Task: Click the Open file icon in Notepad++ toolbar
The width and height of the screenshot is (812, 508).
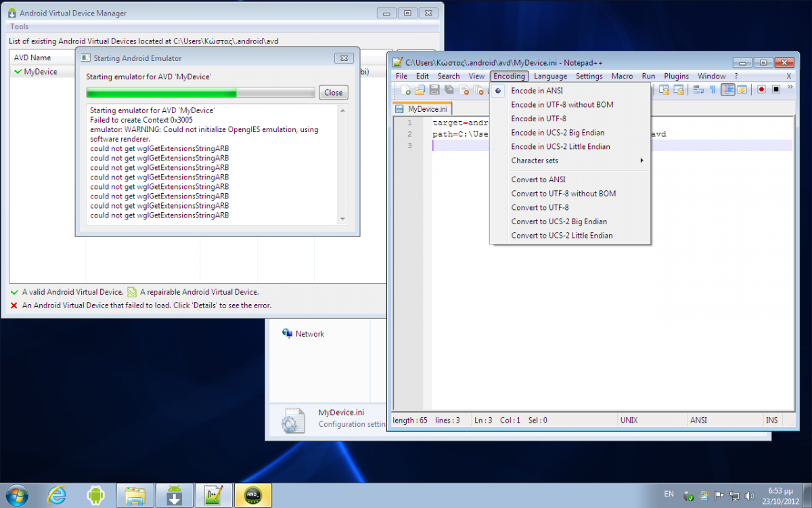Action: pyautogui.click(x=420, y=89)
